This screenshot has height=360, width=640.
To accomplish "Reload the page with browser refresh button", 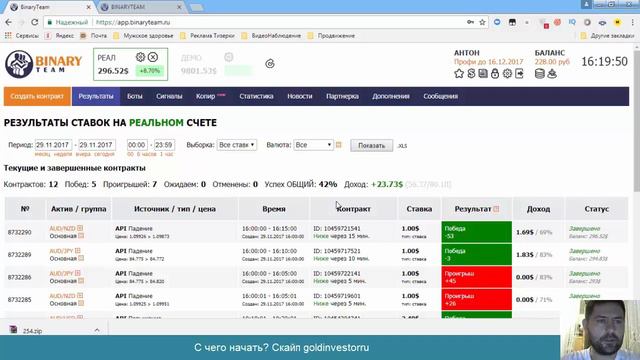I will point(35,22).
